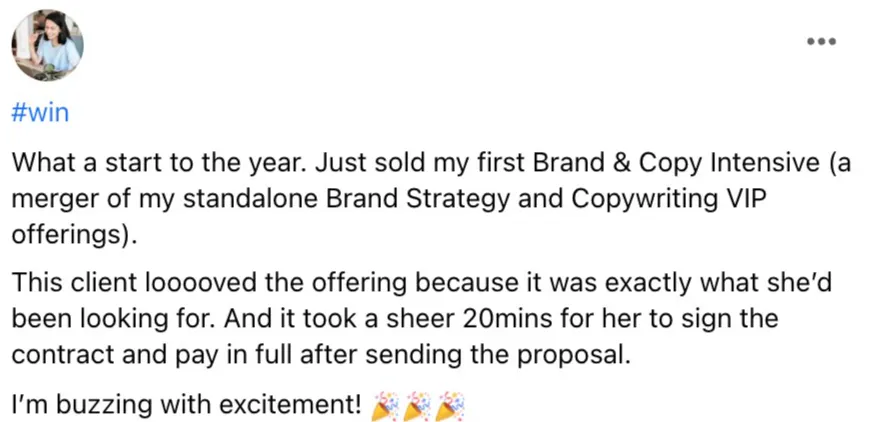This screenshot has height=422, width=869.
Task: Click the words 'Copywriting VIP'
Action: click(x=664, y=200)
